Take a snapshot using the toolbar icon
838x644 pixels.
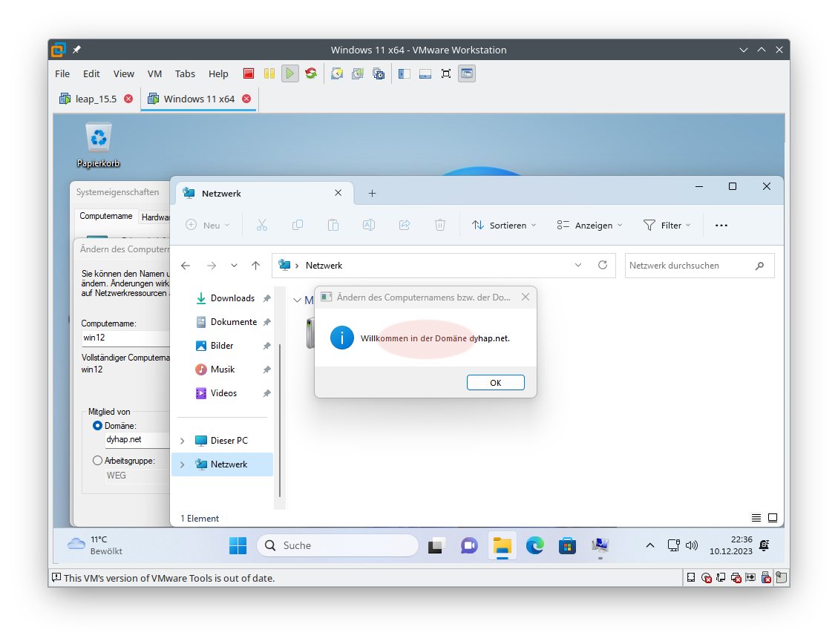pyautogui.click(x=337, y=73)
